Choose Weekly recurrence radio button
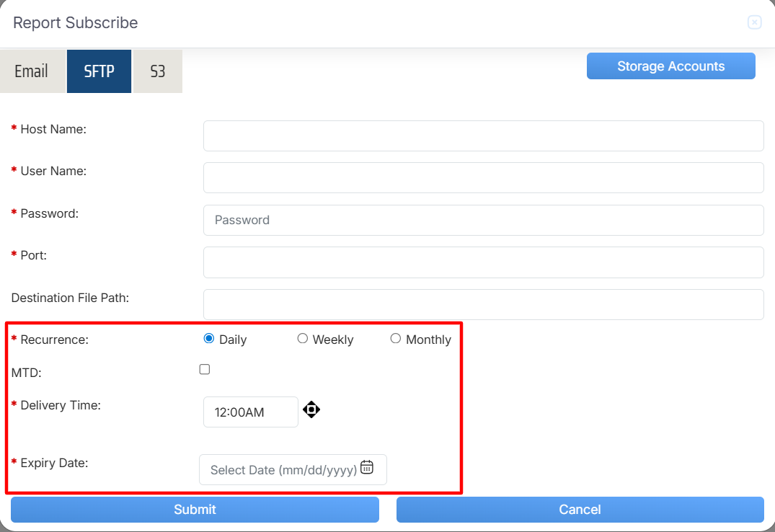The width and height of the screenshot is (775, 532). (x=303, y=339)
